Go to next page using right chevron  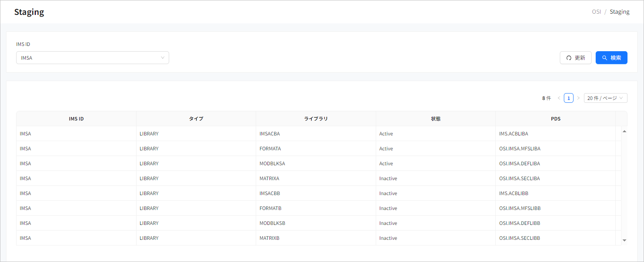click(578, 98)
